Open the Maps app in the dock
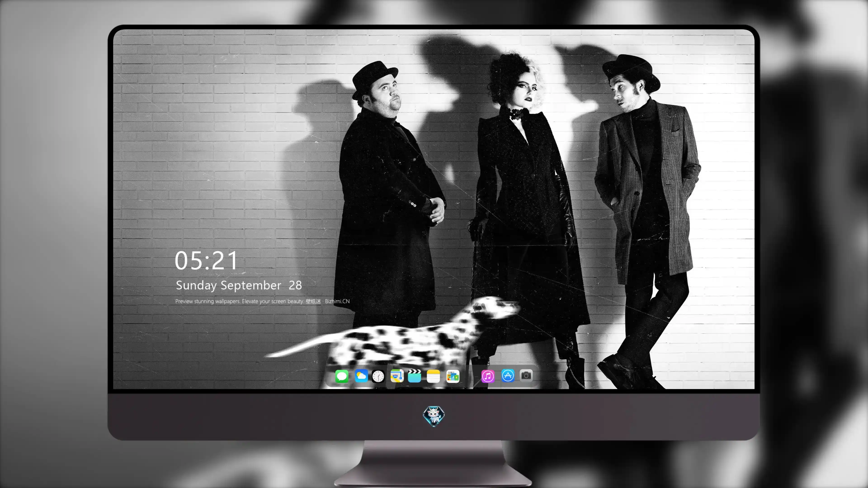Image resolution: width=868 pixels, height=488 pixels. [397, 376]
